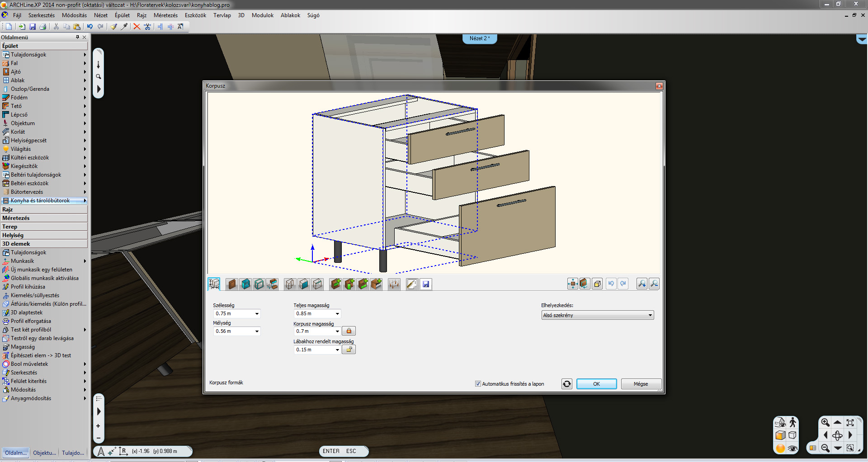Select the orange sphere render mode icon
The width and height of the screenshot is (868, 462).
(x=780, y=448)
